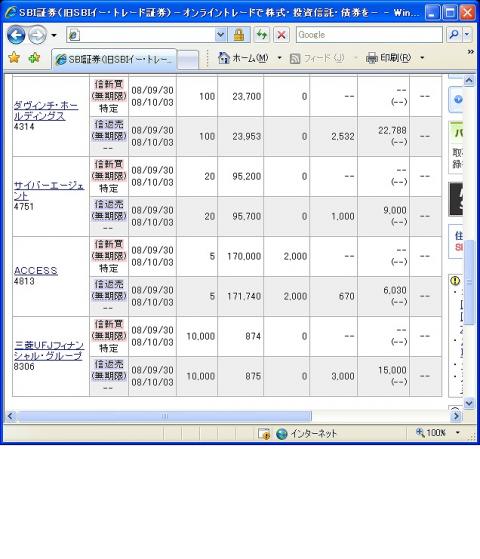Print the page with 印刷(R) button
Screen dimensions: 480x559
coord(388,58)
